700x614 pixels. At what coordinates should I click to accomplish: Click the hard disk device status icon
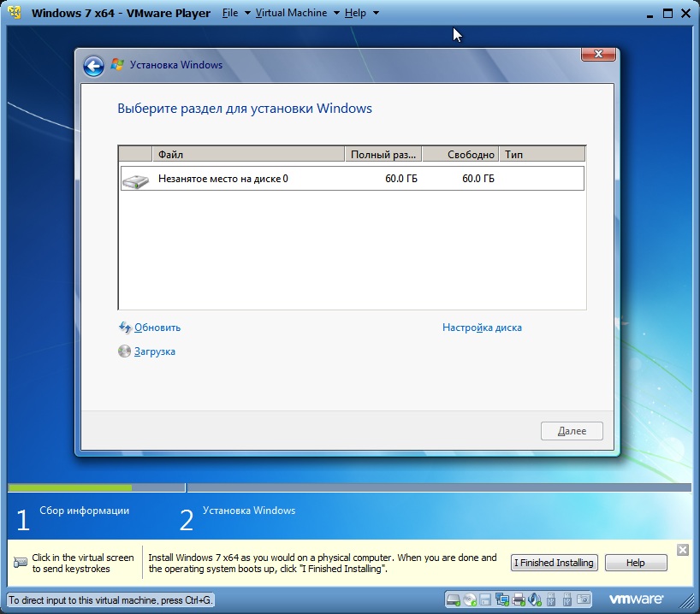coord(454,600)
